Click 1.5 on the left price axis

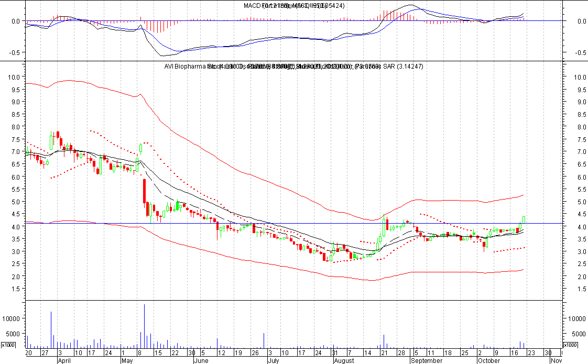click(15, 289)
